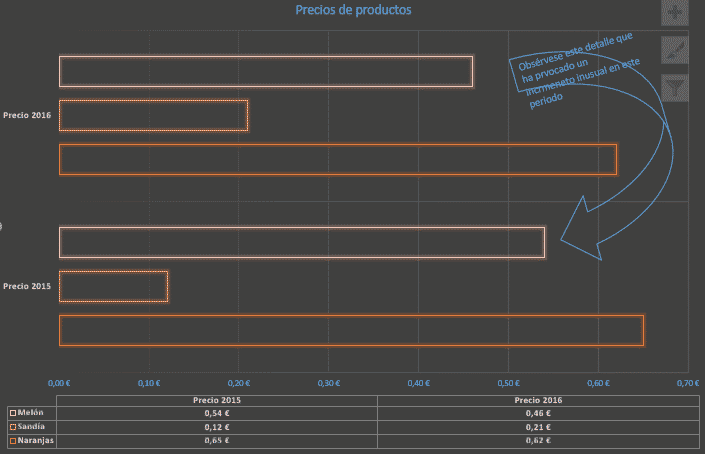Click the Melón legend label in data table
This screenshot has width=705, height=454.
point(31,412)
